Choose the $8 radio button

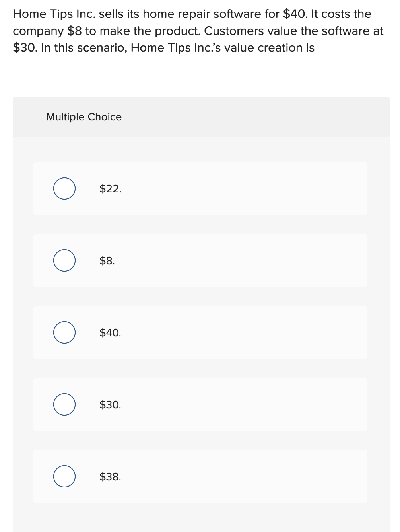coord(64,260)
